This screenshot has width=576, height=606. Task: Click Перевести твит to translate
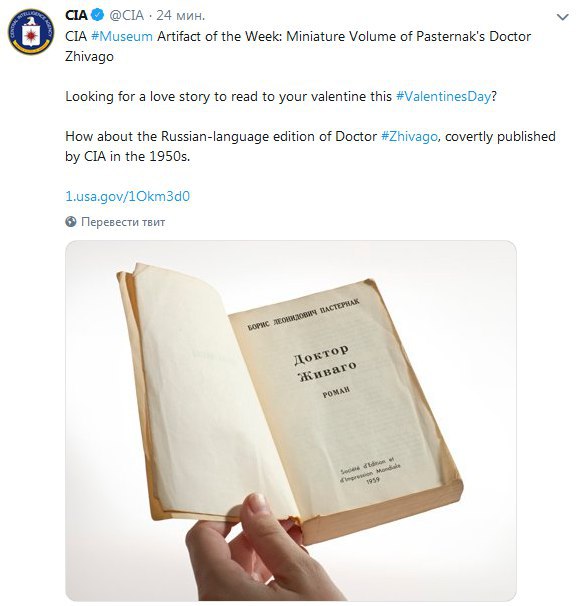point(123,222)
